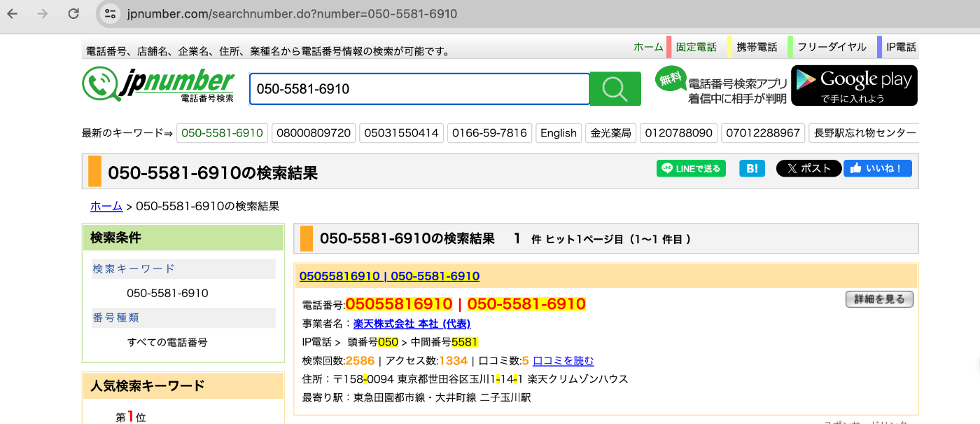Open 楽天株式会社 本社 (代表) link
Image resolution: width=980 pixels, height=424 pixels.
412,324
